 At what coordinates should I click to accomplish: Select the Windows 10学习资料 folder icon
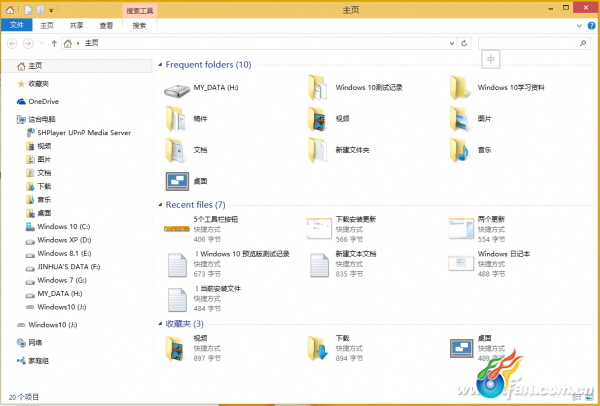click(x=459, y=88)
